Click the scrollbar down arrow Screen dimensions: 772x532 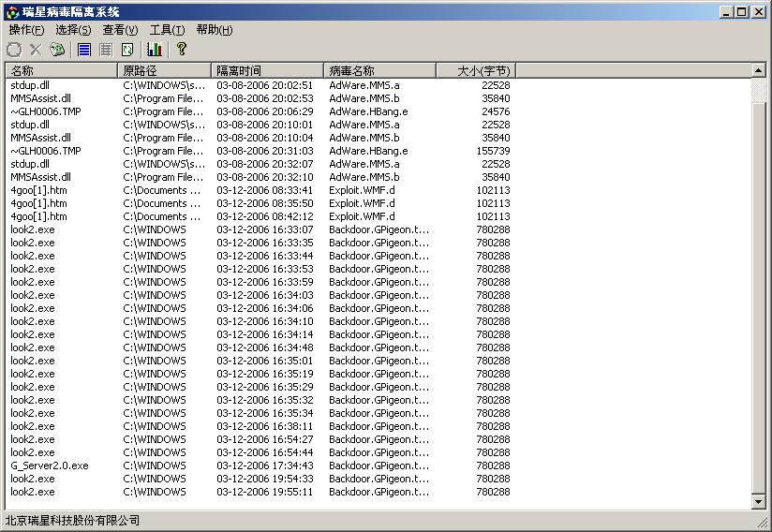click(x=759, y=502)
